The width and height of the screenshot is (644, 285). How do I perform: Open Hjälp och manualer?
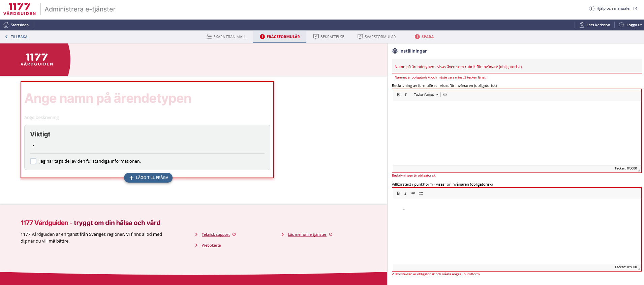click(x=613, y=8)
